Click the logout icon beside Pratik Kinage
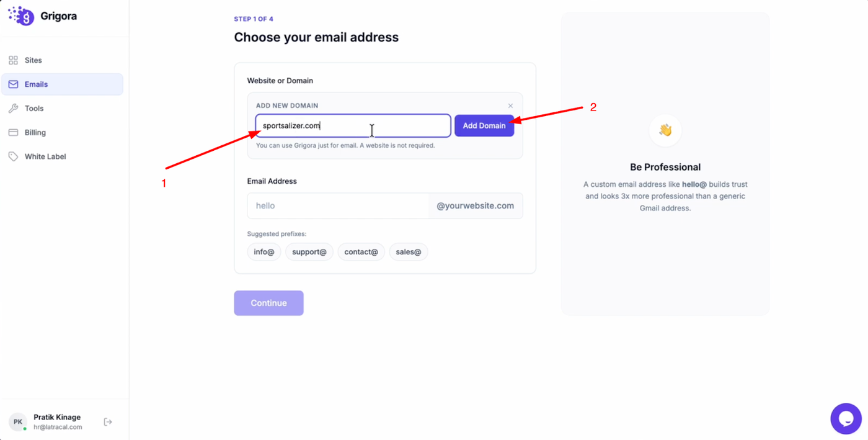 coord(108,422)
